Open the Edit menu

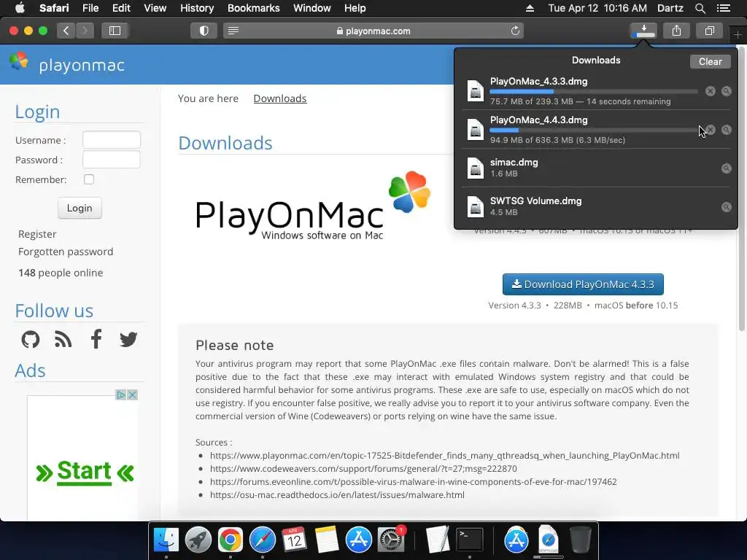pos(121,8)
